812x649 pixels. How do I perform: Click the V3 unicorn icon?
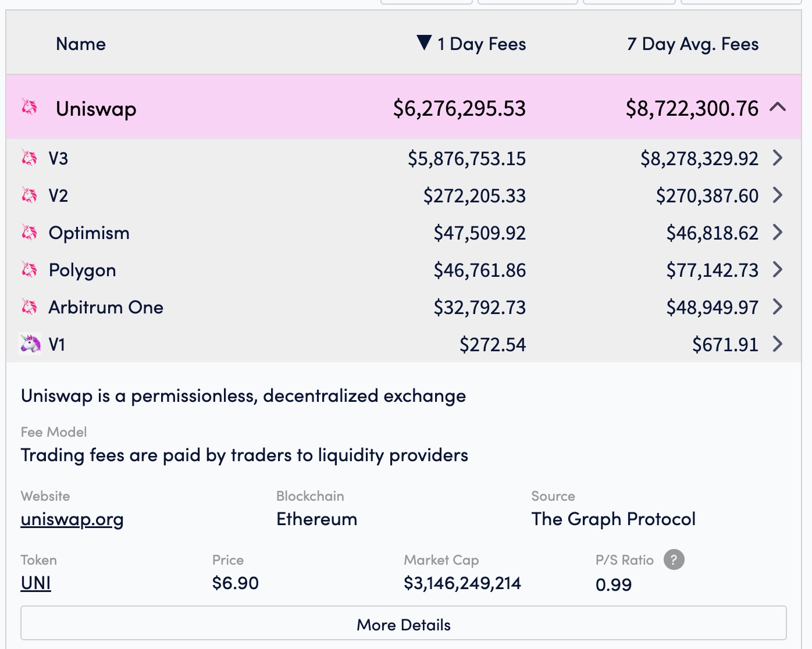click(x=29, y=158)
